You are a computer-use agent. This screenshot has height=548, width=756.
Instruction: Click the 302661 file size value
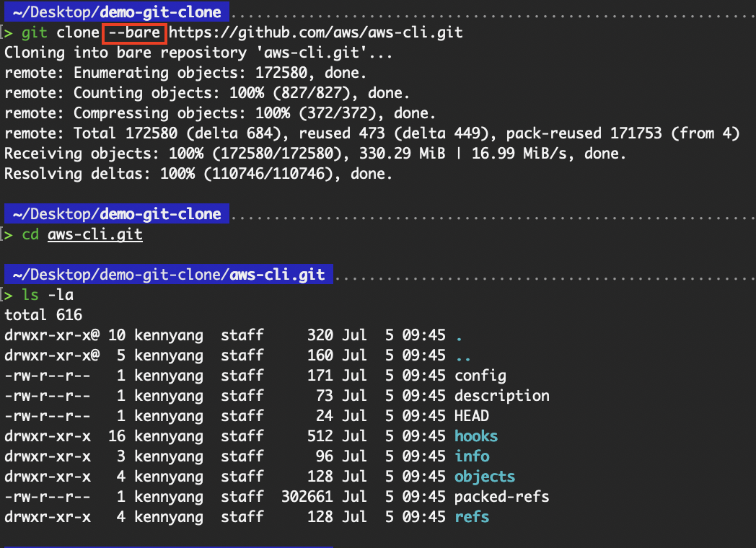pyautogui.click(x=307, y=497)
